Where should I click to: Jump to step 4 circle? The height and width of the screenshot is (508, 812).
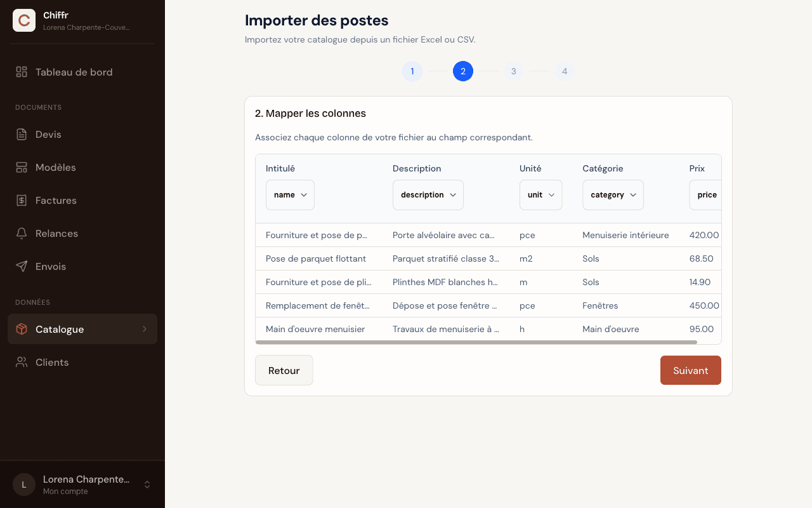[x=565, y=71]
